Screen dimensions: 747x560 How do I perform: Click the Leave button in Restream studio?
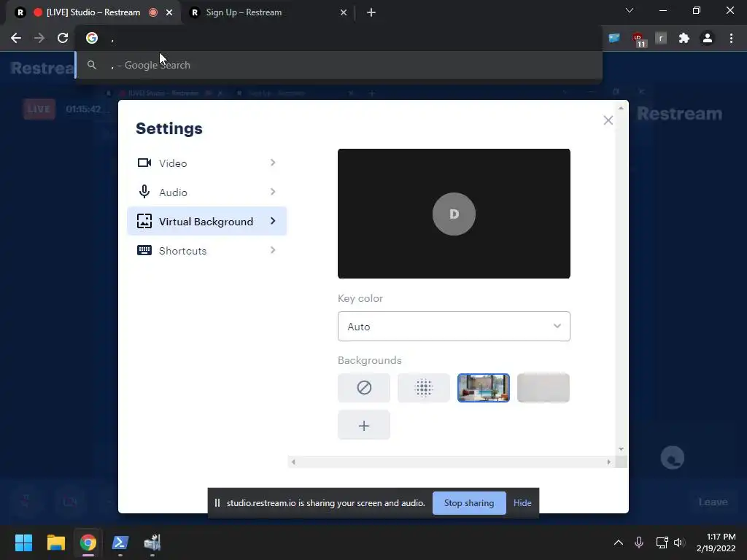tap(713, 502)
